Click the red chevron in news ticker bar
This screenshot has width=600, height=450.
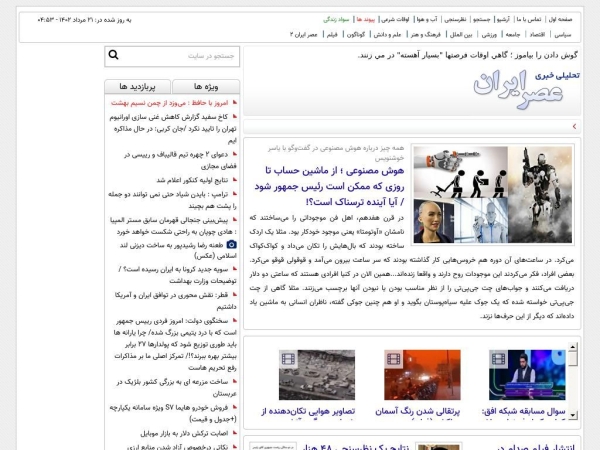(x=574, y=126)
